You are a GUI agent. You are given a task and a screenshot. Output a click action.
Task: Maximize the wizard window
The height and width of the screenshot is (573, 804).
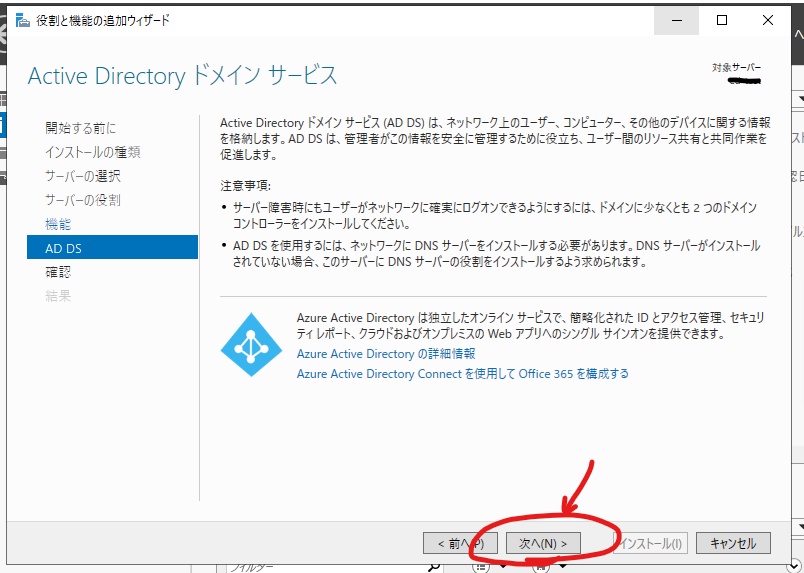[722, 21]
